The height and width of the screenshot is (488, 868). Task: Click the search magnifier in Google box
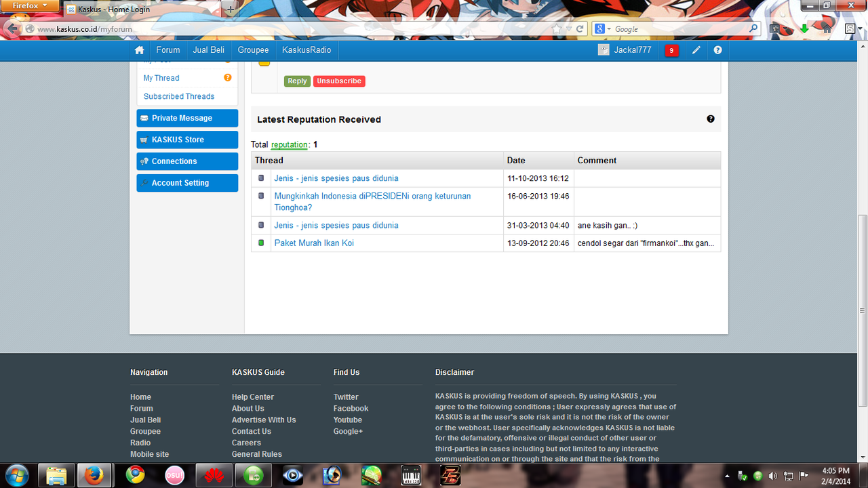tap(753, 28)
